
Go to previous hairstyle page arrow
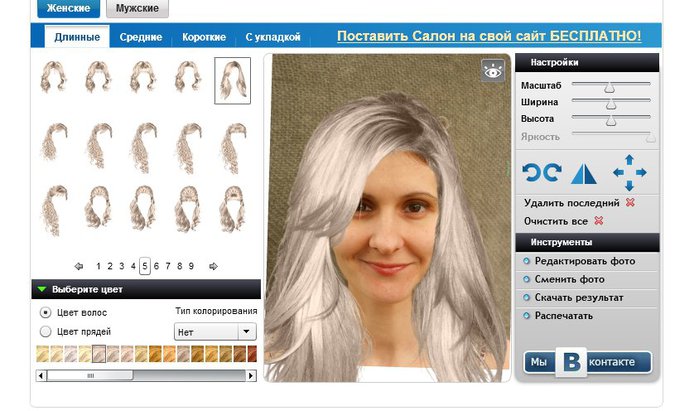pyautogui.click(x=79, y=266)
